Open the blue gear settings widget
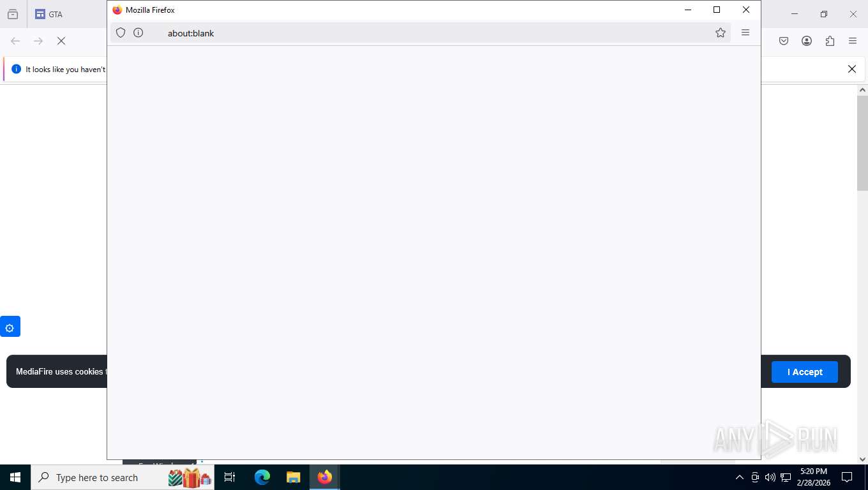The height and width of the screenshot is (490, 868). (x=10, y=327)
